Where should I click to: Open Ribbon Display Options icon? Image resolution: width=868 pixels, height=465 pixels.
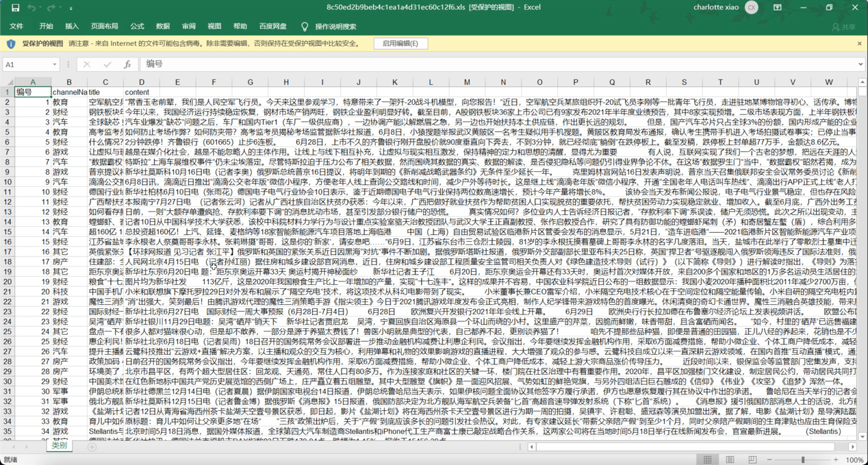click(778, 8)
